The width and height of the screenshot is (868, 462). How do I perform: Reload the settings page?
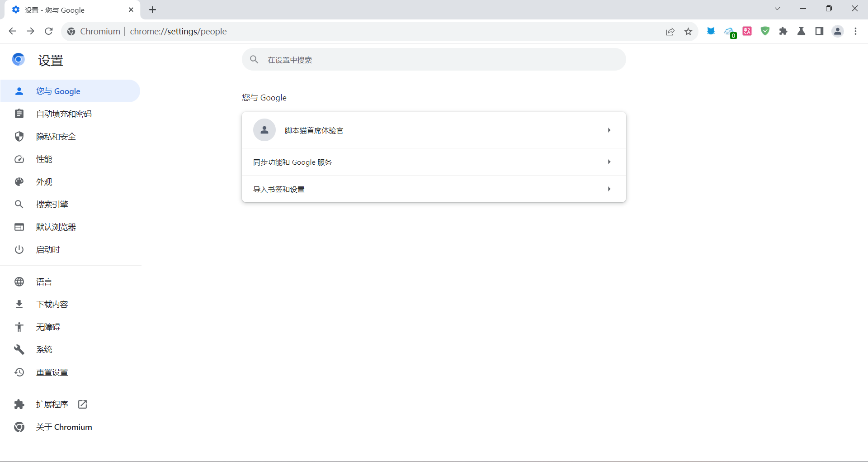[x=49, y=31]
